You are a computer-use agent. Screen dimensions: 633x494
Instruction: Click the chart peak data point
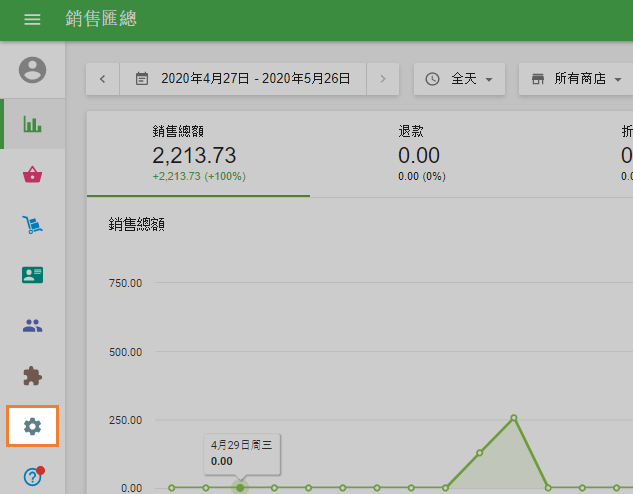click(x=513, y=418)
